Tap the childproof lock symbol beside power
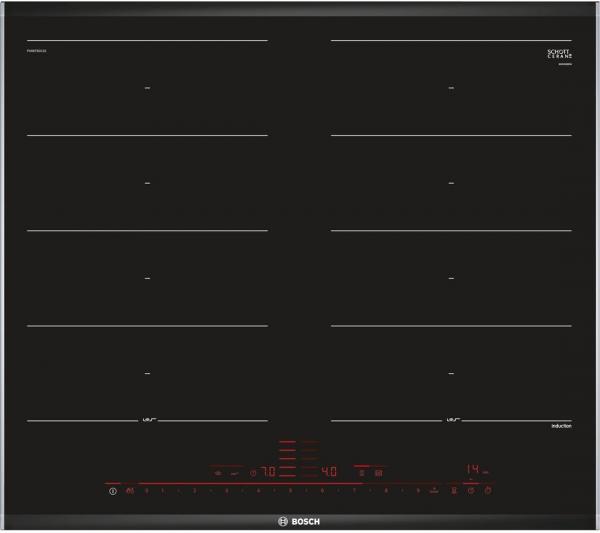Screen dimensions: 600x533 (130, 491)
